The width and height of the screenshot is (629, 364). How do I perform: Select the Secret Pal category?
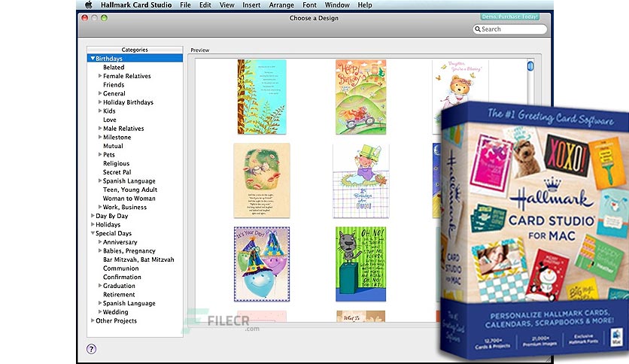[x=117, y=172]
